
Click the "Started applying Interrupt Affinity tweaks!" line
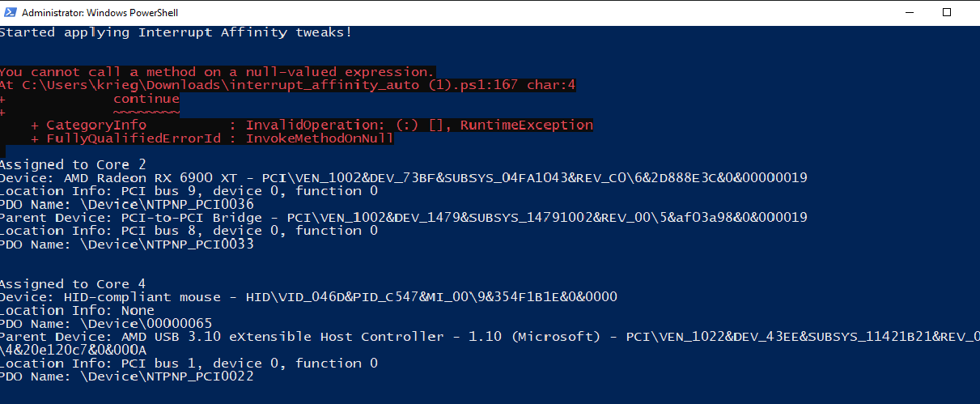tap(176, 32)
